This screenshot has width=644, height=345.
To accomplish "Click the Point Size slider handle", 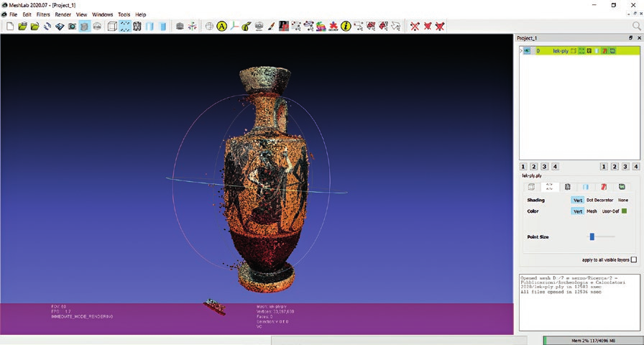I will pyautogui.click(x=592, y=236).
